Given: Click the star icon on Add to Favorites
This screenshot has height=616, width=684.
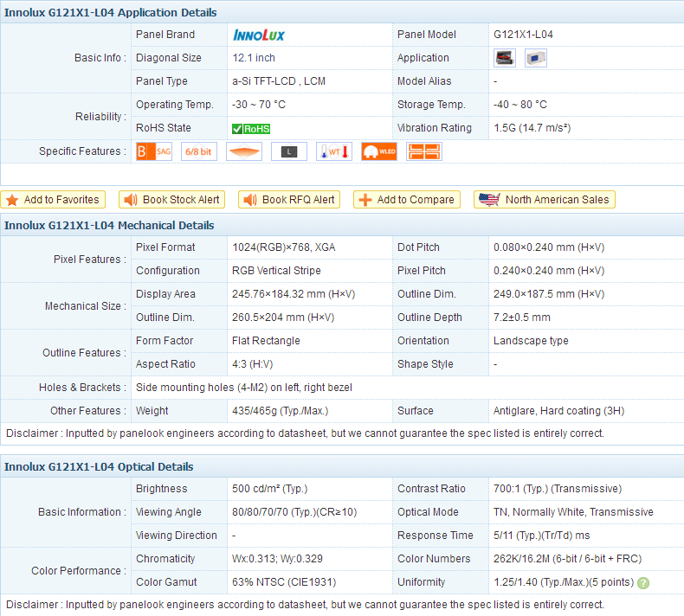Looking at the screenshot, I should pyautogui.click(x=12, y=200).
